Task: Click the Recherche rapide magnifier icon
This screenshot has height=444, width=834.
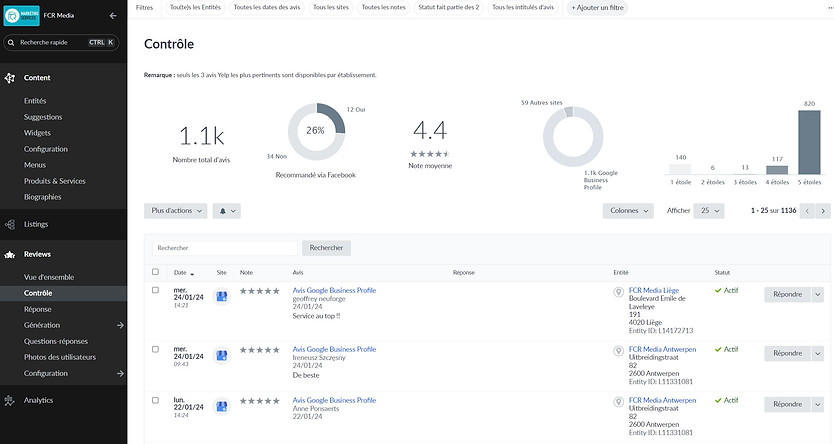Action: tap(11, 43)
